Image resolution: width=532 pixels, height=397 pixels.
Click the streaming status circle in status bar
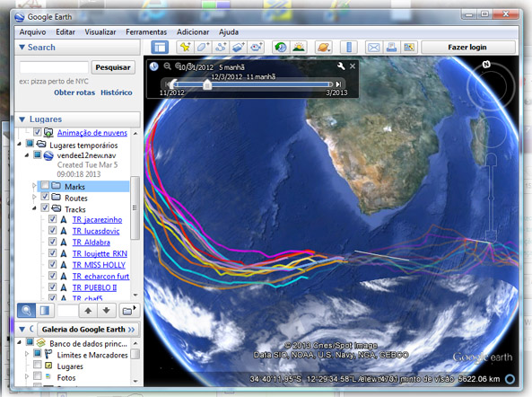[510, 379]
